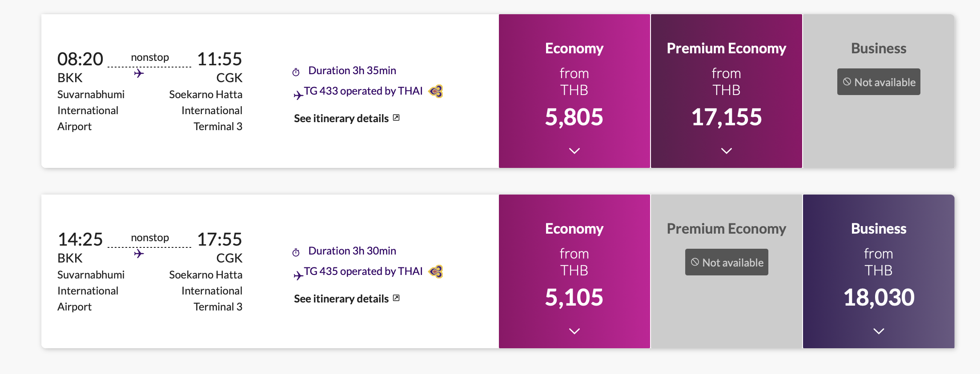This screenshot has width=980, height=374.
Task: Click the THAI airline logo for TG 435
Action: click(x=436, y=271)
